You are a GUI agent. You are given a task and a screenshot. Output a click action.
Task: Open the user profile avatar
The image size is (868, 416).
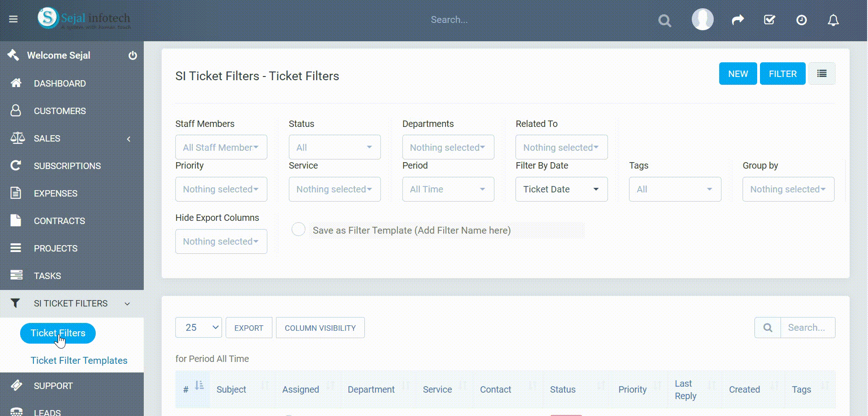pyautogui.click(x=702, y=19)
